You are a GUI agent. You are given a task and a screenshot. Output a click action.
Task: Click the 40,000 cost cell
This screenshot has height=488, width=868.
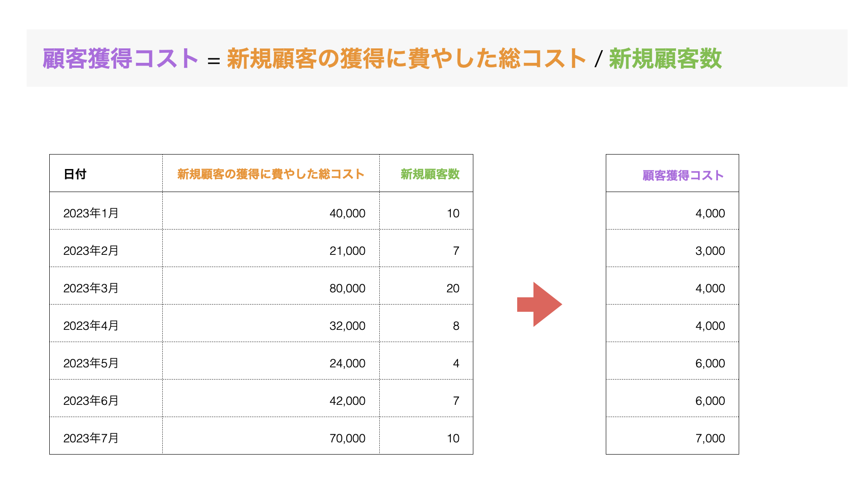point(347,213)
